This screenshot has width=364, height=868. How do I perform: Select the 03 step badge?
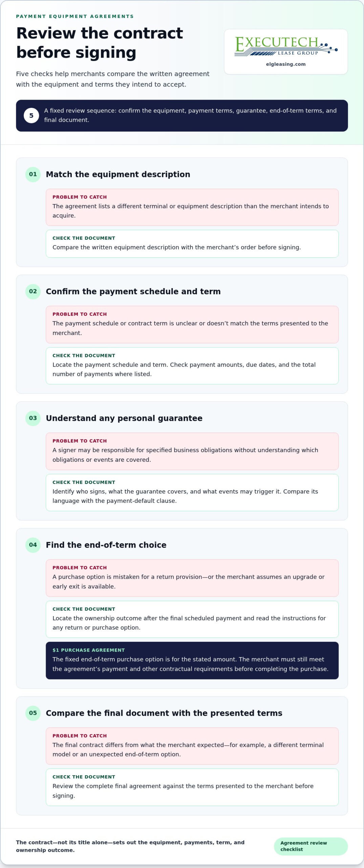pyautogui.click(x=33, y=418)
